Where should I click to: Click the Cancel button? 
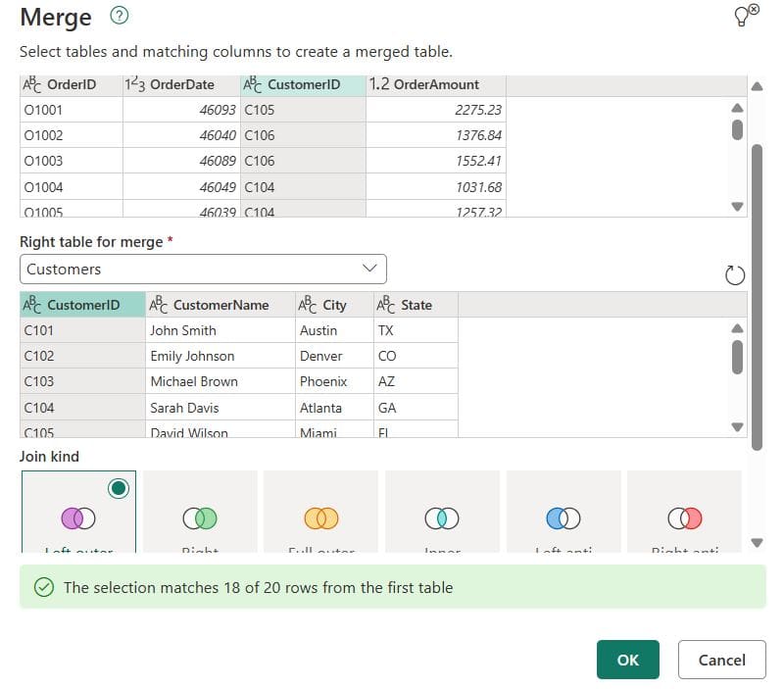[x=721, y=660]
